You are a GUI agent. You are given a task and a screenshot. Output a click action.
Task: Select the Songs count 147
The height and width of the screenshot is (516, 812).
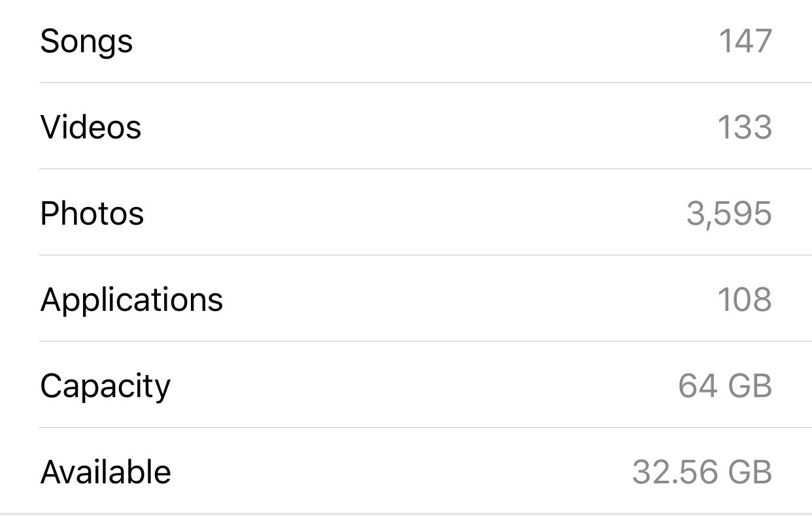tap(745, 40)
